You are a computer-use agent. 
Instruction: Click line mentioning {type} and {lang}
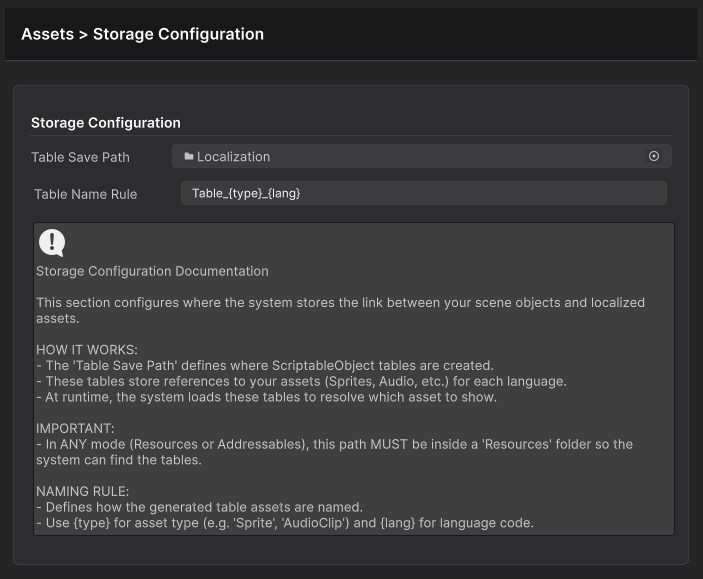tap(285, 523)
